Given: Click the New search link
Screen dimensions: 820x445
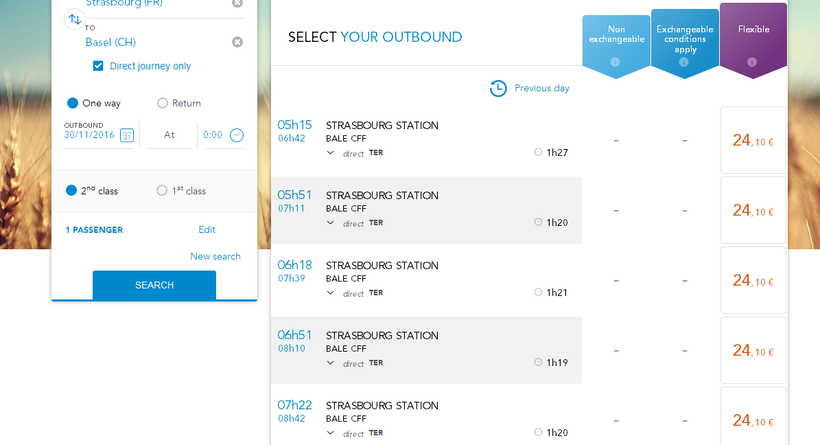Looking at the screenshot, I should [x=215, y=257].
